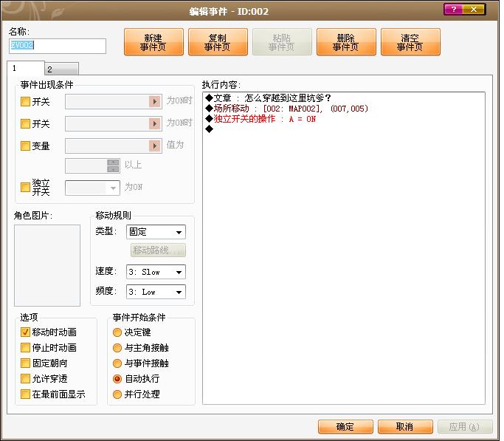Viewport: 504px width, 441px height.
Task: Click the 确定 button
Action: 345,426
